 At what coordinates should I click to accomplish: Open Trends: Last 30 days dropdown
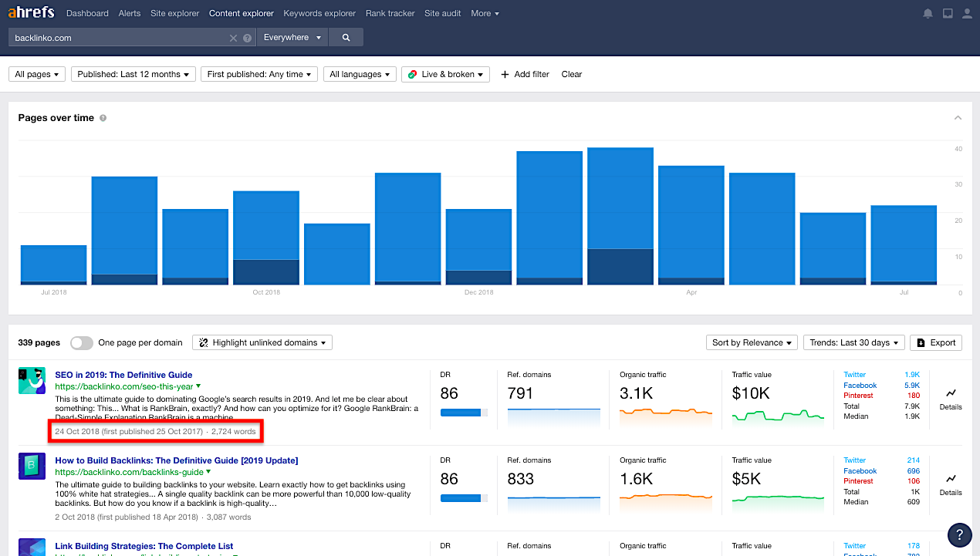(x=853, y=342)
